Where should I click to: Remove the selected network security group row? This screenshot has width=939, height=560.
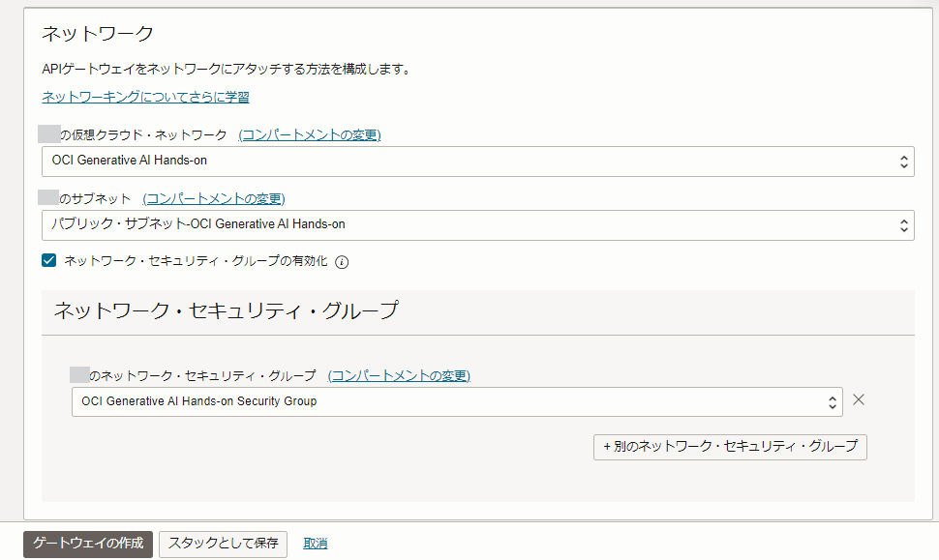(x=859, y=399)
